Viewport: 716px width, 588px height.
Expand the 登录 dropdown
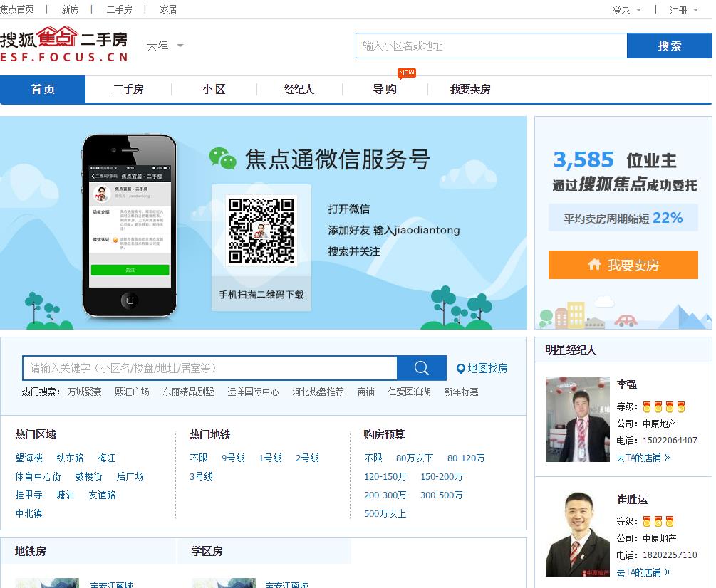point(626,10)
